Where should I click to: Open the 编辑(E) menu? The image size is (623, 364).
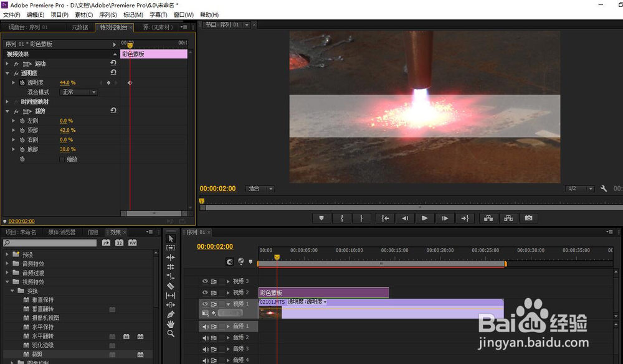point(36,15)
